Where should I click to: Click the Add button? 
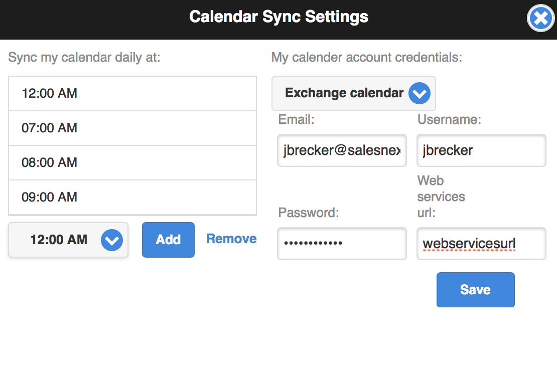pyautogui.click(x=168, y=240)
